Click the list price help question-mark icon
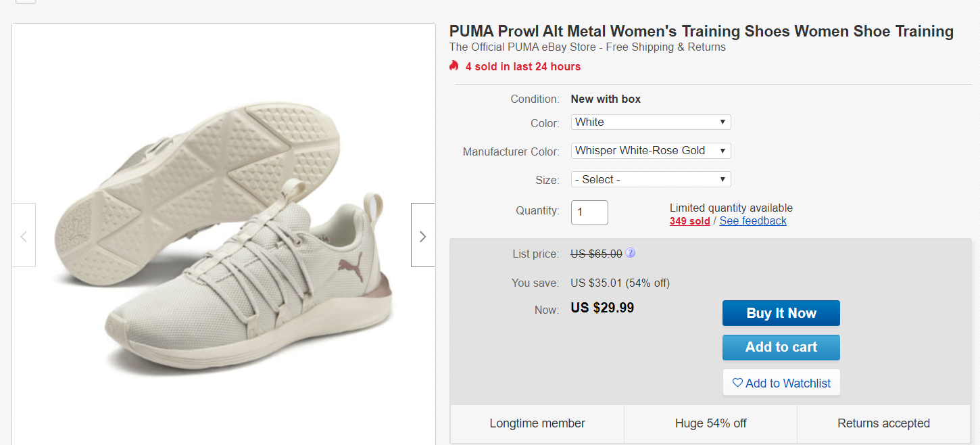The image size is (980, 445). (630, 253)
